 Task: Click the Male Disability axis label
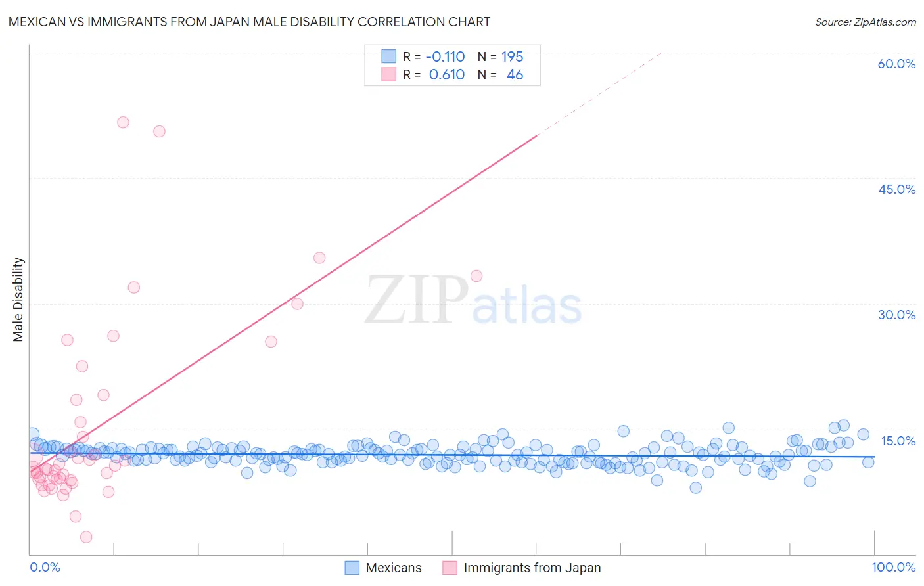18,299
